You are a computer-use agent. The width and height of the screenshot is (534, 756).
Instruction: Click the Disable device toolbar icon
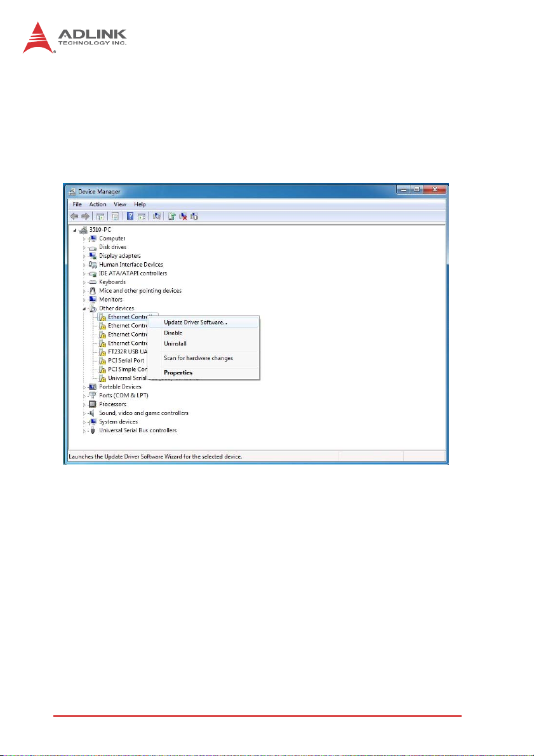[194, 216]
